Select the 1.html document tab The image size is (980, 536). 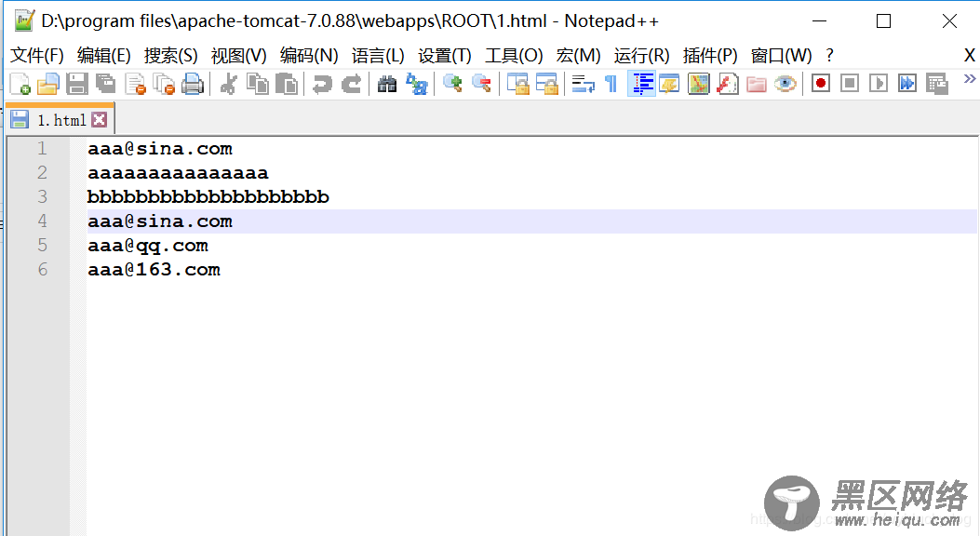(x=60, y=119)
